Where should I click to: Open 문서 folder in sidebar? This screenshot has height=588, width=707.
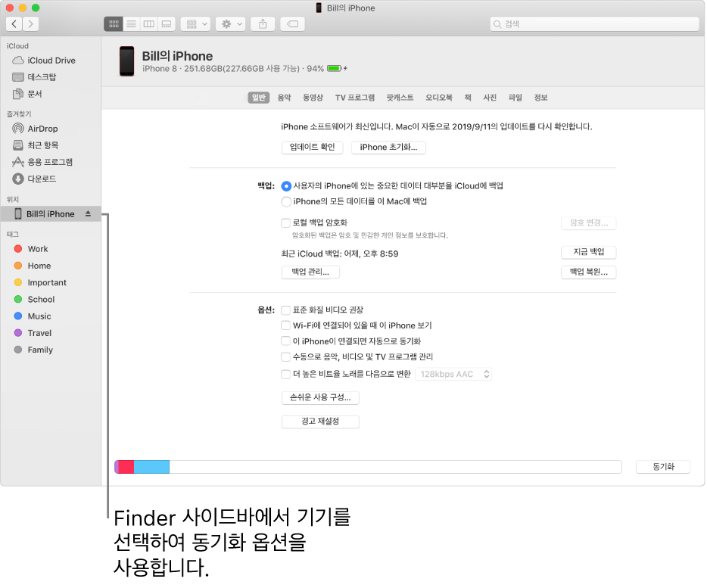[x=51, y=94]
